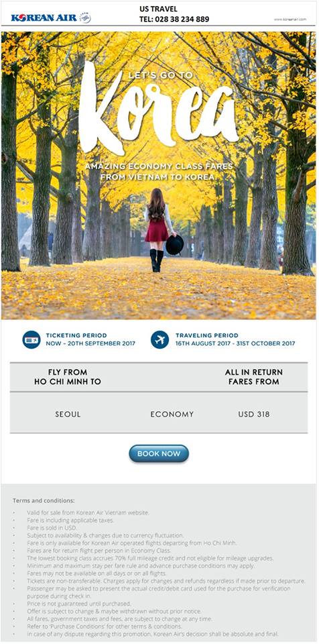Click the BOOK NOW button

(x=159, y=453)
